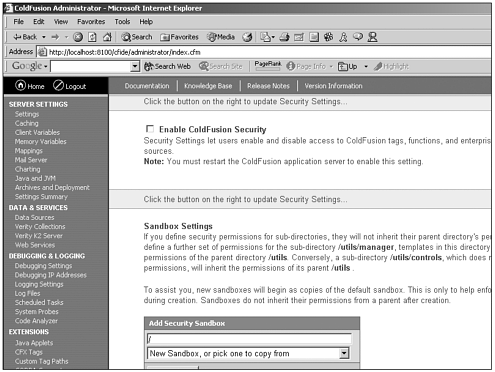Click the Google toolbar Up button

[347, 66]
